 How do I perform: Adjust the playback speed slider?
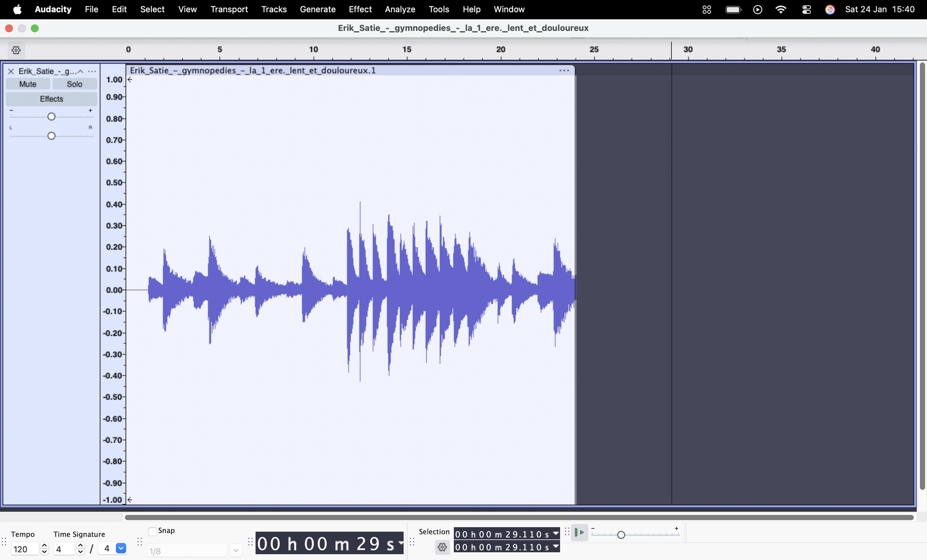[x=621, y=535]
